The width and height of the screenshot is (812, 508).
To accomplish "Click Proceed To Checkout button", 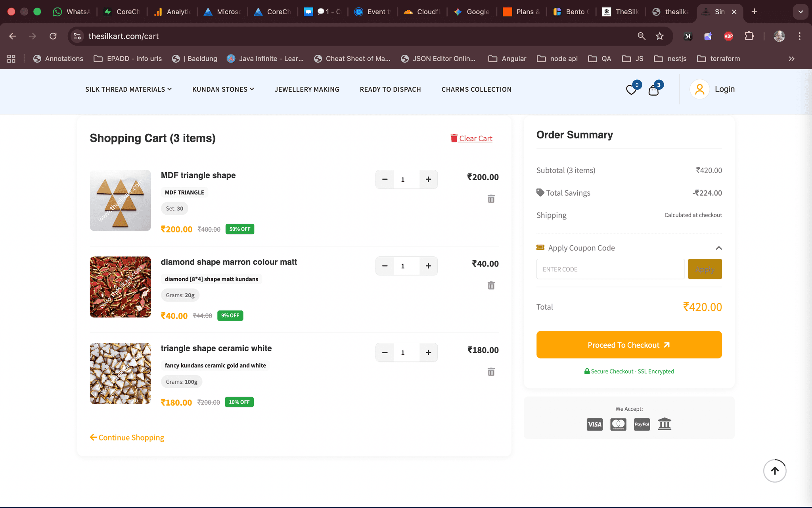I will coord(629,345).
